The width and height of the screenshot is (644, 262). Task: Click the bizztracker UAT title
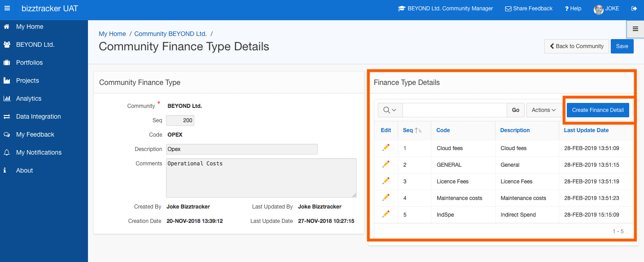(50, 9)
